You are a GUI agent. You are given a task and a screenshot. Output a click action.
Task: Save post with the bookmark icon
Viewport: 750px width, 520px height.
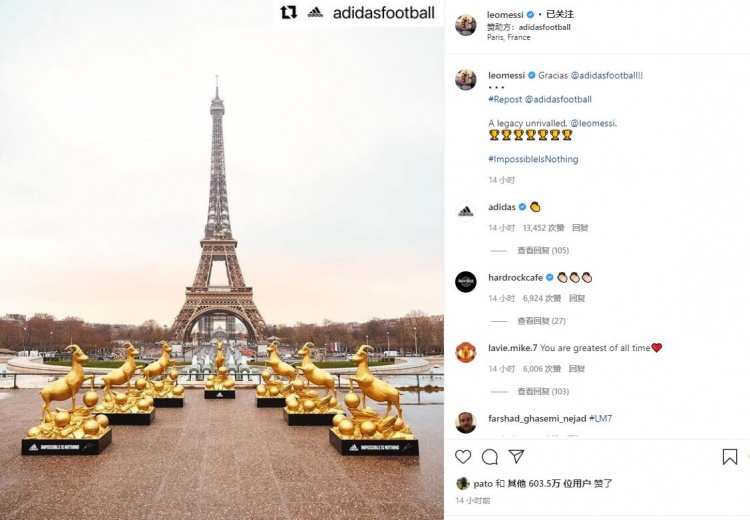[729, 457]
